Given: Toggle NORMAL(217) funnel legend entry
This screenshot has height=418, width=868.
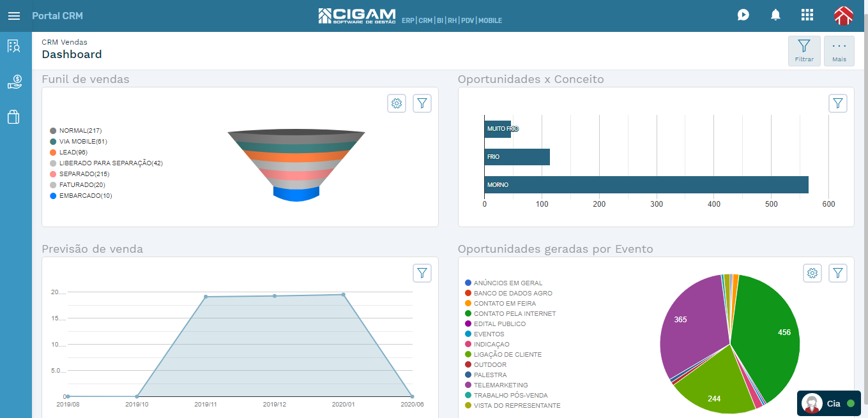Looking at the screenshot, I should (x=76, y=130).
